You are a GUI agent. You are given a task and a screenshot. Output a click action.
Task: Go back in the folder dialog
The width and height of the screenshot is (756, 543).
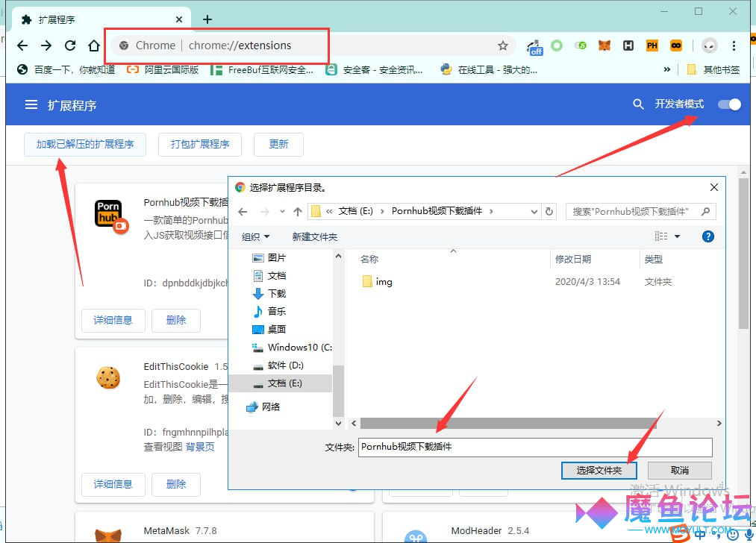click(243, 212)
